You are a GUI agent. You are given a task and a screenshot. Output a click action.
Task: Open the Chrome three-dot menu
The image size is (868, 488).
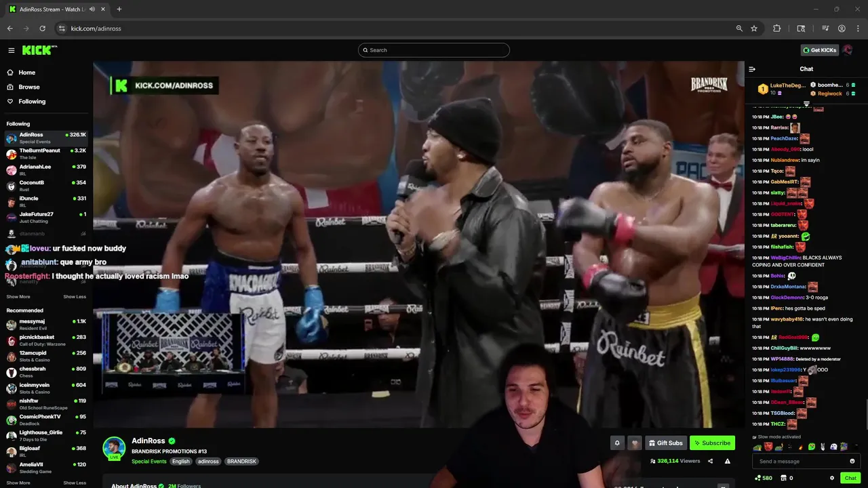[857, 28]
